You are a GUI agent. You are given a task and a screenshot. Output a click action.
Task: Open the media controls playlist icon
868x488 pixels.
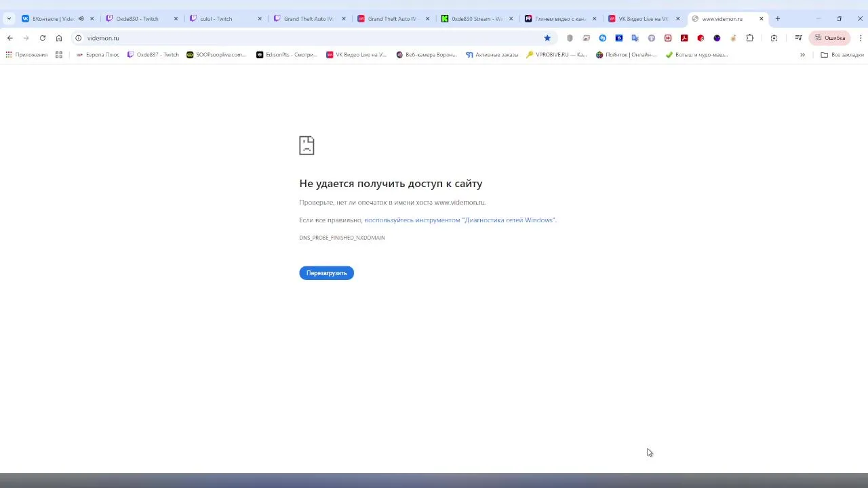[x=799, y=38]
